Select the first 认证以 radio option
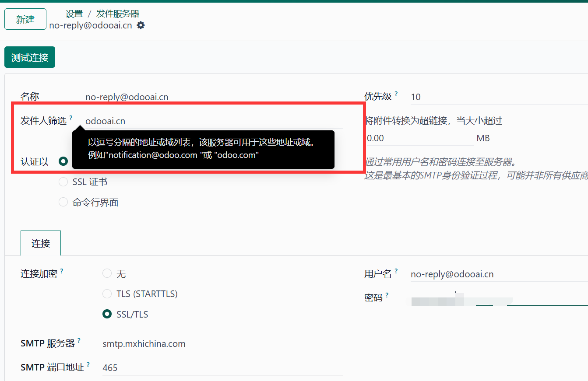Screen dimensions: 588x381 pos(63,161)
